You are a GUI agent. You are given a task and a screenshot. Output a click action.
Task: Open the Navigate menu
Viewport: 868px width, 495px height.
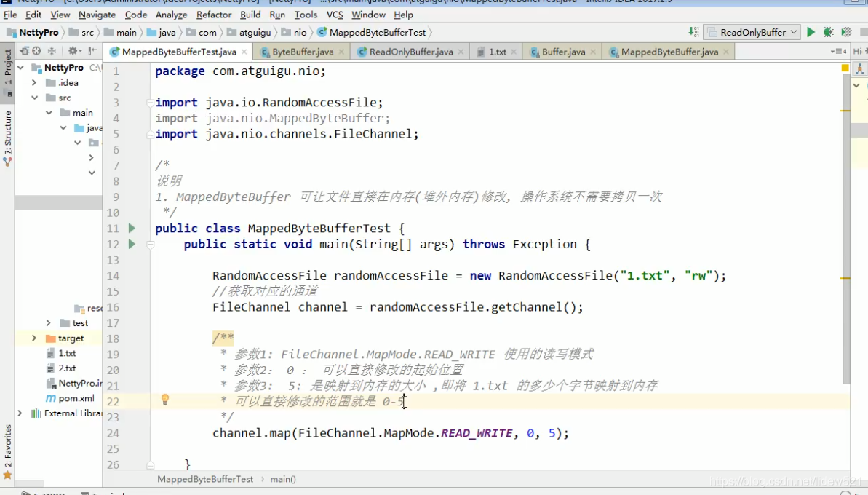[97, 15]
